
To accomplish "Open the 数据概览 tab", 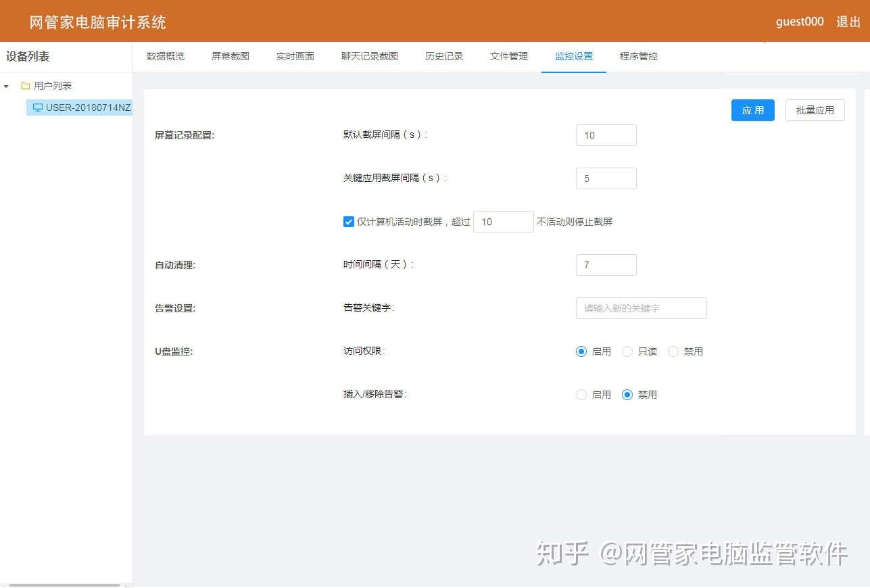I will (x=166, y=56).
